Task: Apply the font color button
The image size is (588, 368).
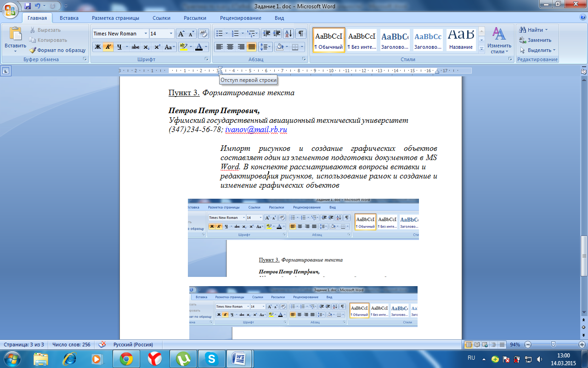Action: point(199,47)
